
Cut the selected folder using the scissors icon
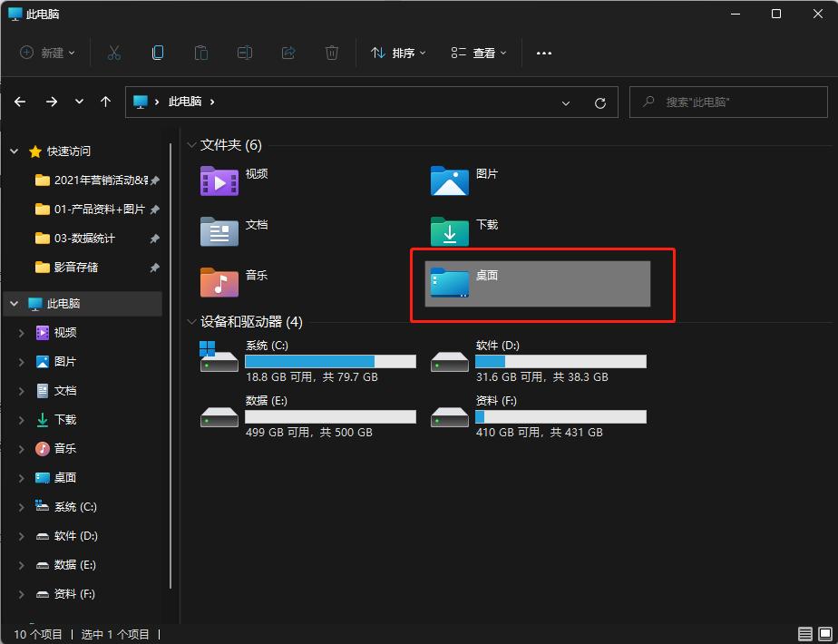click(x=113, y=53)
